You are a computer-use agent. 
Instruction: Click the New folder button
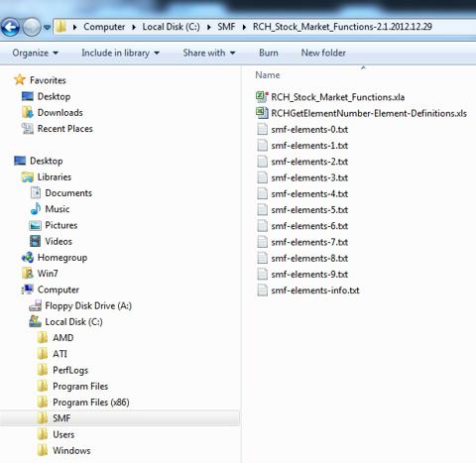pyautogui.click(x=323, y=53)
